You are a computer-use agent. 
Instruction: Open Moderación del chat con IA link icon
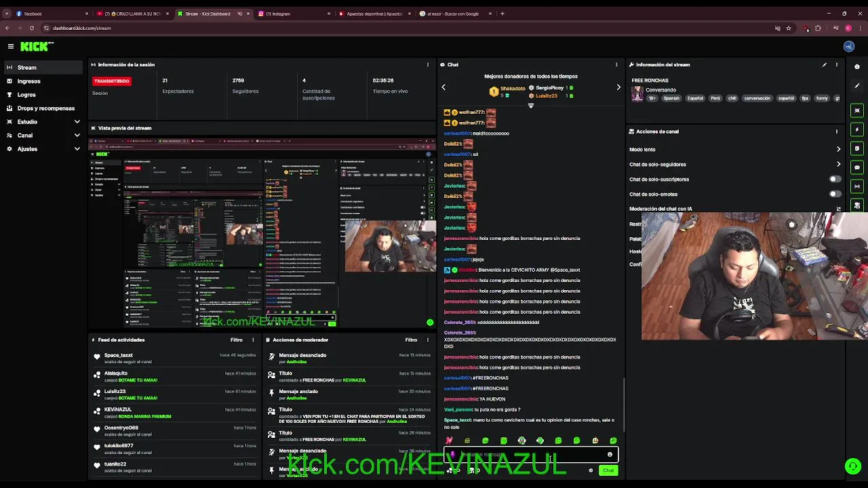click(839, 209)
